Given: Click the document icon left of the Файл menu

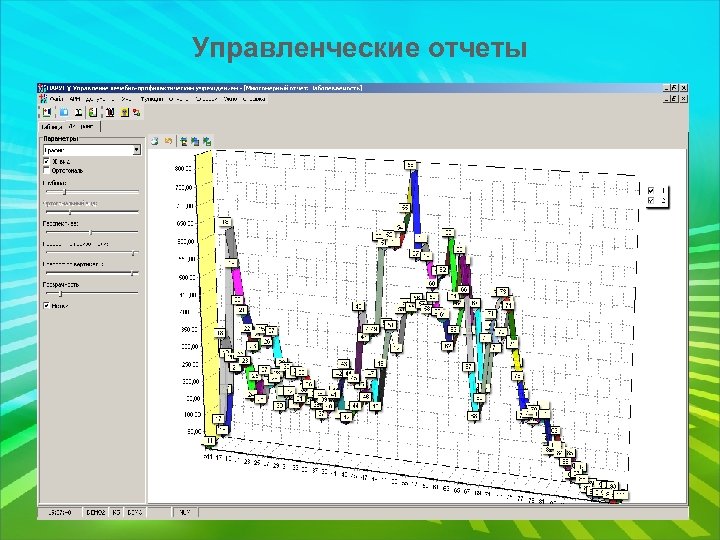Looking at the screenshot, I should pos(43,99).
